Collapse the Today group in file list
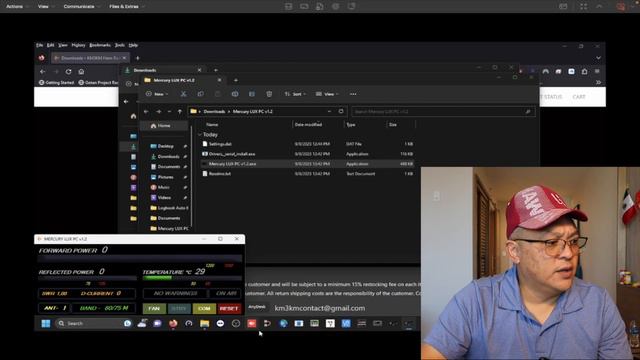 click(200, 134)
